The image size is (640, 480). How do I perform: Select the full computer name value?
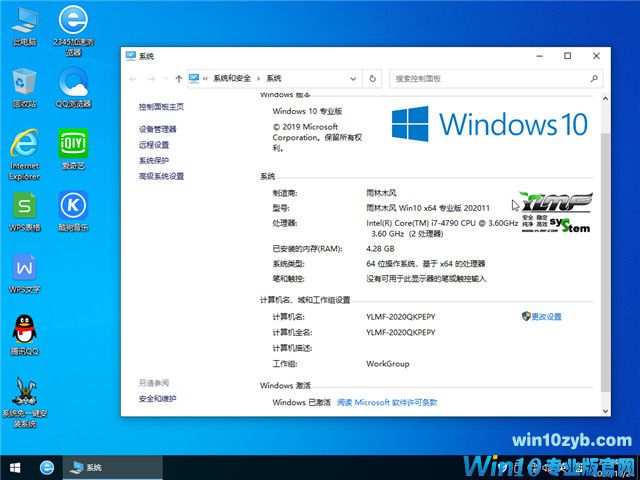(x=401, y=332)
